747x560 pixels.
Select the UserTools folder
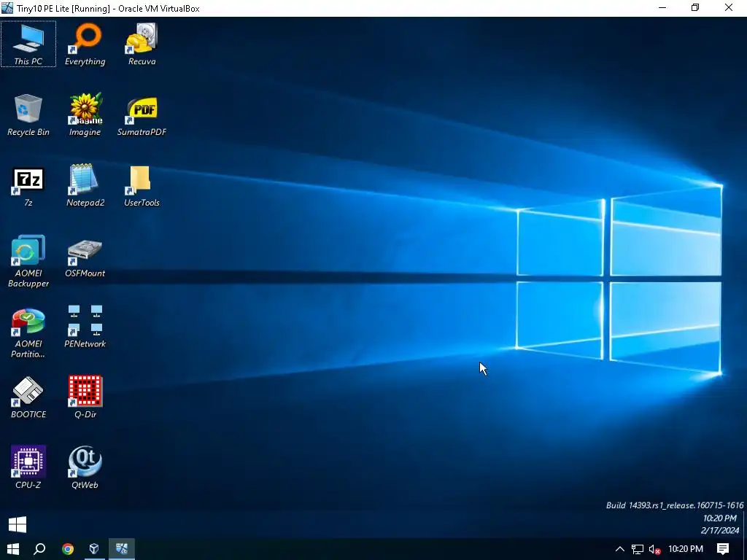tap(142, 185)
